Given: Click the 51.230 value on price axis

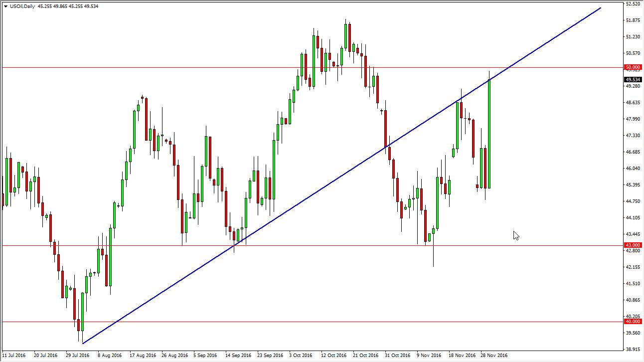Looking at the screenshot, I should (x=633, y=37).
